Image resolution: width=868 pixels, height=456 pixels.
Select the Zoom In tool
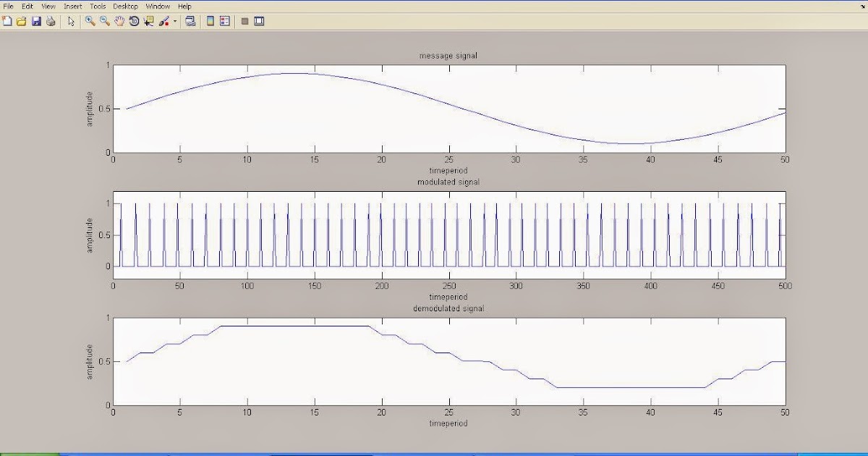(x=89, y=22)
